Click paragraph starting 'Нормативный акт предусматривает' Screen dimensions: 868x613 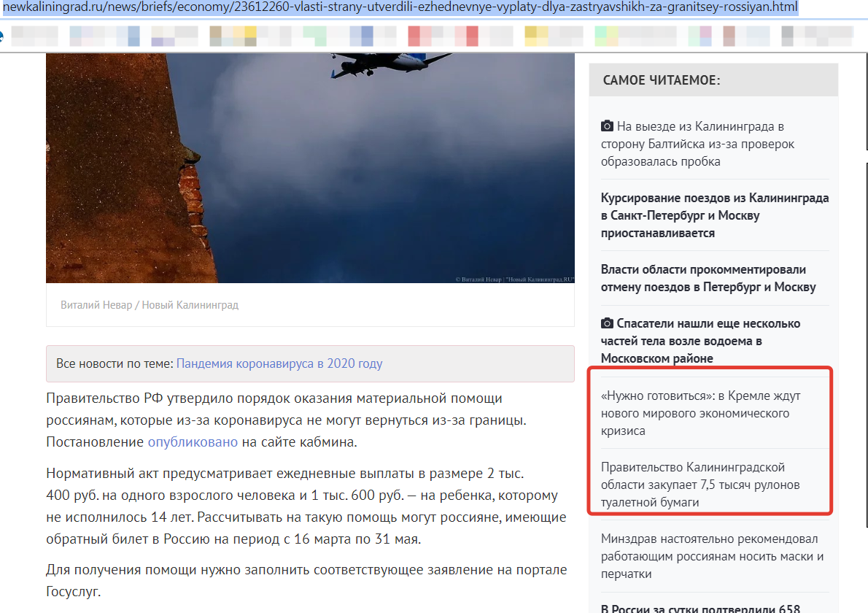pos(306,506)
